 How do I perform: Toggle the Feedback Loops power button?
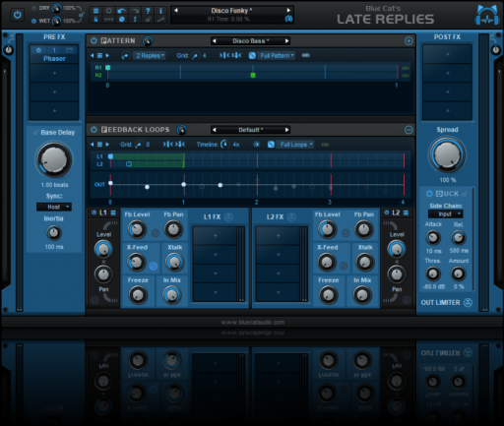94,130
